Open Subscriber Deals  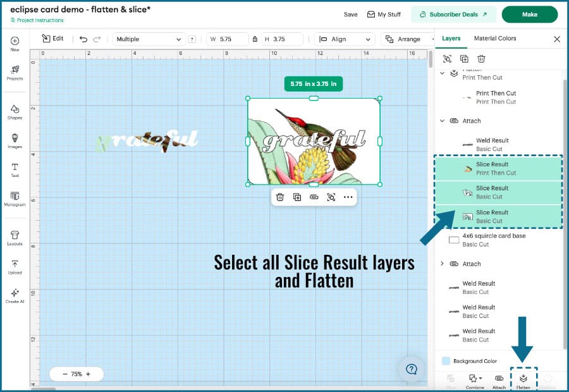point(453,15)
